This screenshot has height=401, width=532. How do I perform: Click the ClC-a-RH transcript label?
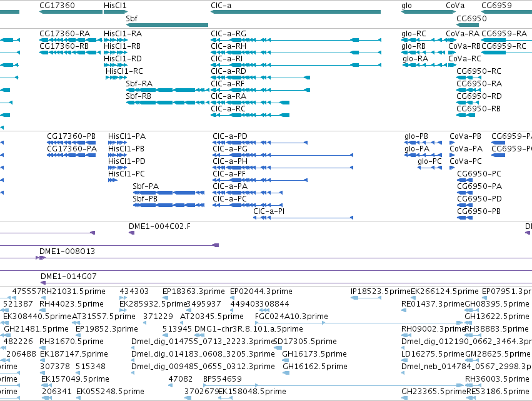228,46
